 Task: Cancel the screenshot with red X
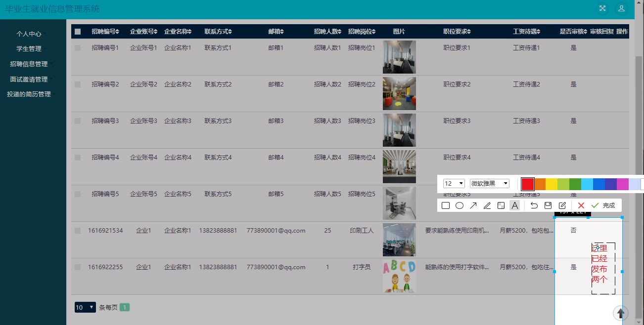[x=581, y=205]
